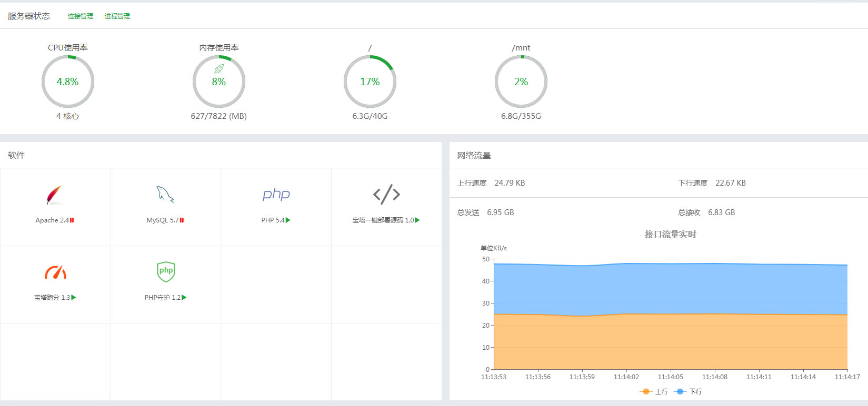Image resolution: width=868 pixels, height=406 pixels.
Task: Click the red pause indicator beside Apache 2.4
Action: [x=72, y=220]
